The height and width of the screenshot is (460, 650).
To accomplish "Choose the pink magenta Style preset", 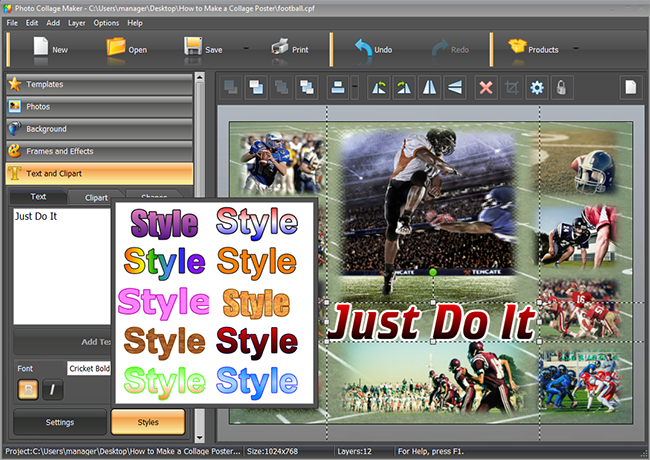I will [x=164, y=303].
